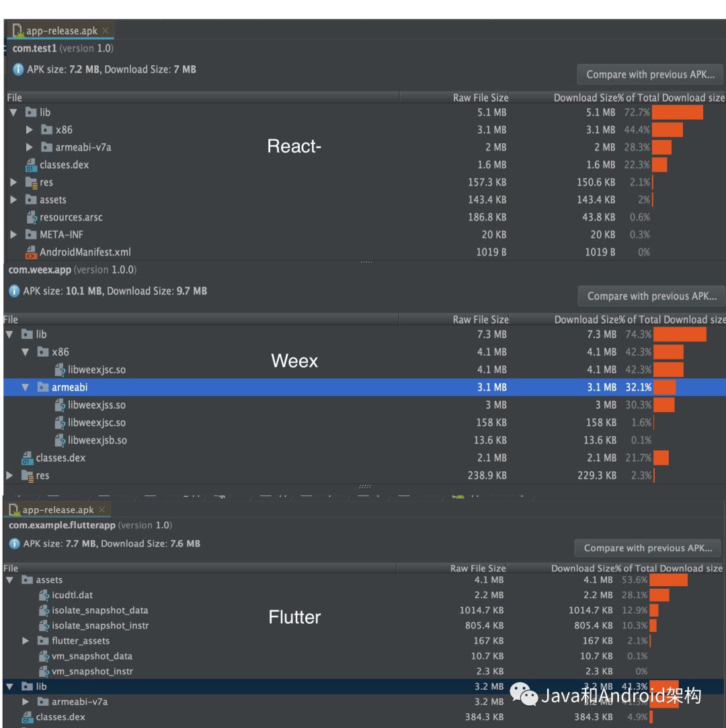
Task: Expand armeabi-v7a folder in Flutter panel
Action: pyautogui.click(x=26, y=702)
